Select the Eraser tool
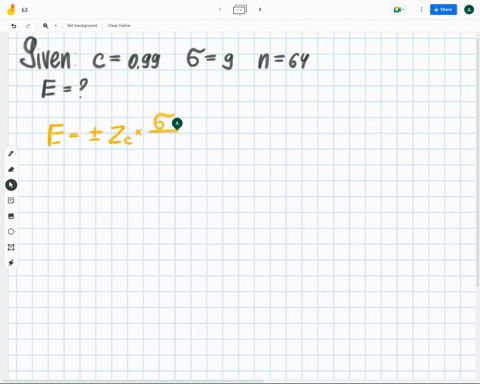Image resolution: width=480 pixels, height=384 pixels. point(11,169)
